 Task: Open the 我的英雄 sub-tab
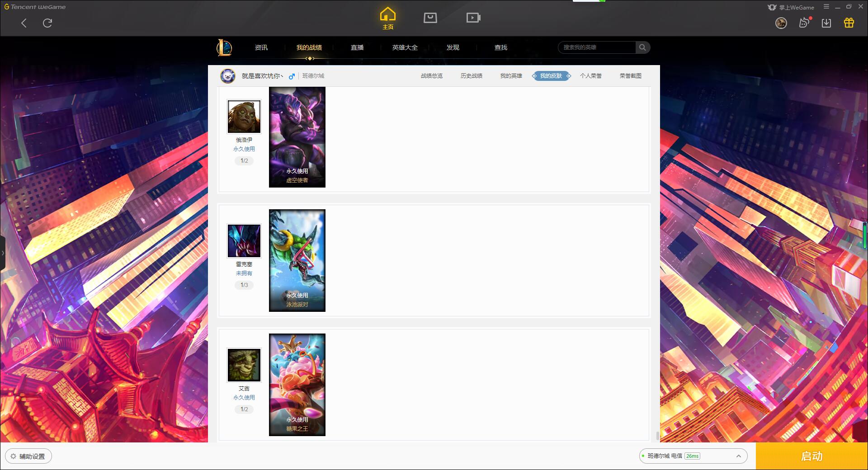click(x=511, y=76)
